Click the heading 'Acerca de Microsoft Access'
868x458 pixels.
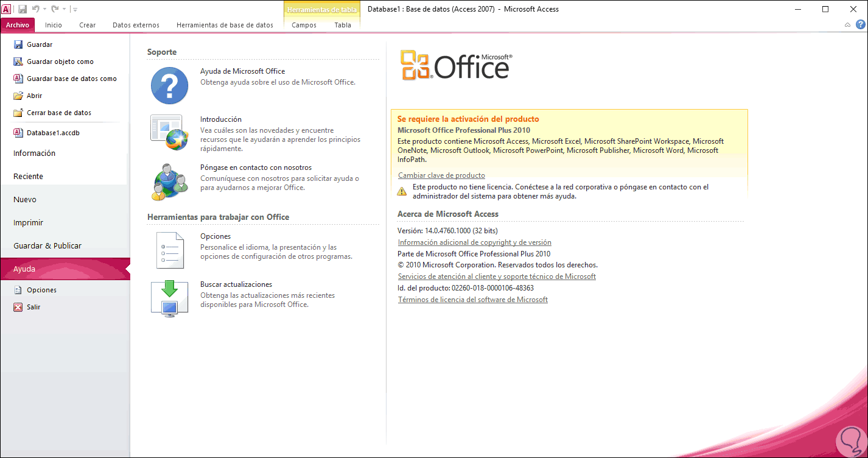click(x=448, y=214)
